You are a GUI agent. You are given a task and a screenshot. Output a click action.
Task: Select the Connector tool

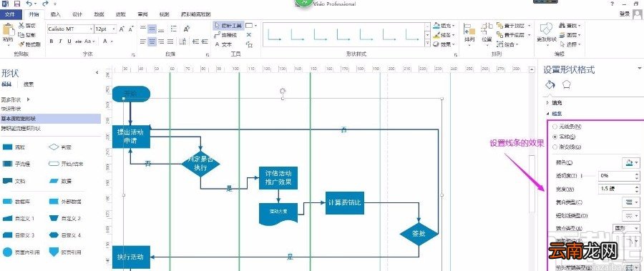tap(226, 35)
